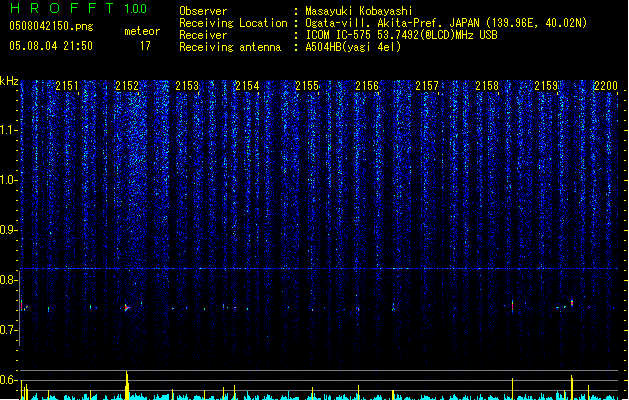Click the 2200 time marker
The image size is (629, 400).
coord(606,86)
